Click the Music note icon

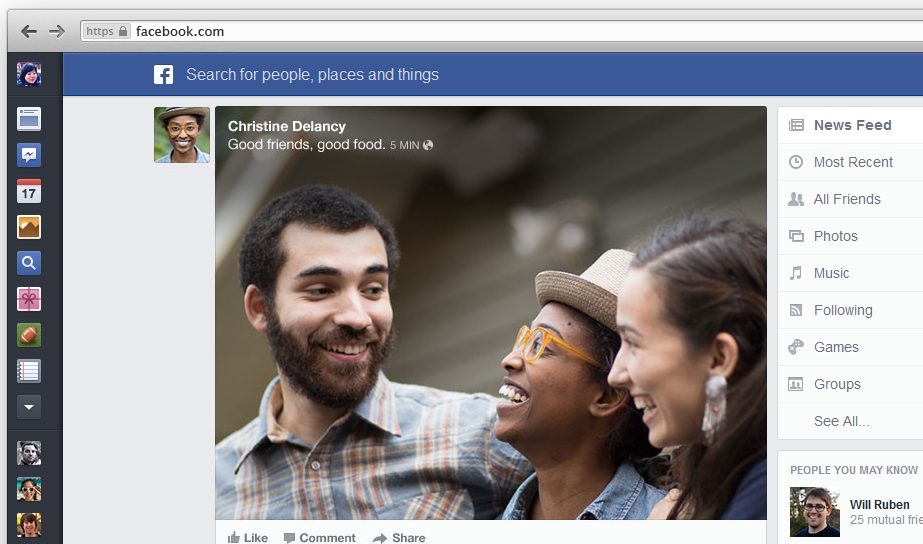click(796, 273)
